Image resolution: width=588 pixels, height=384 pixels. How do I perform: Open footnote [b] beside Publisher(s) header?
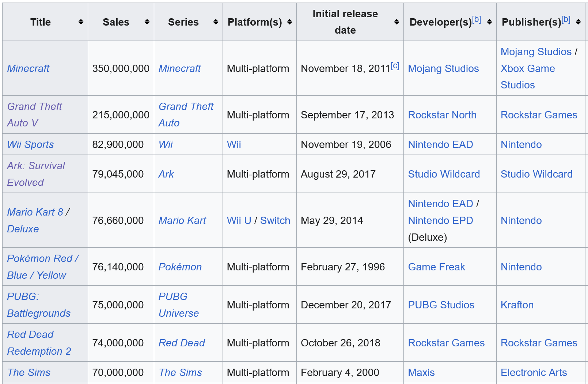(x=566, y=19)
